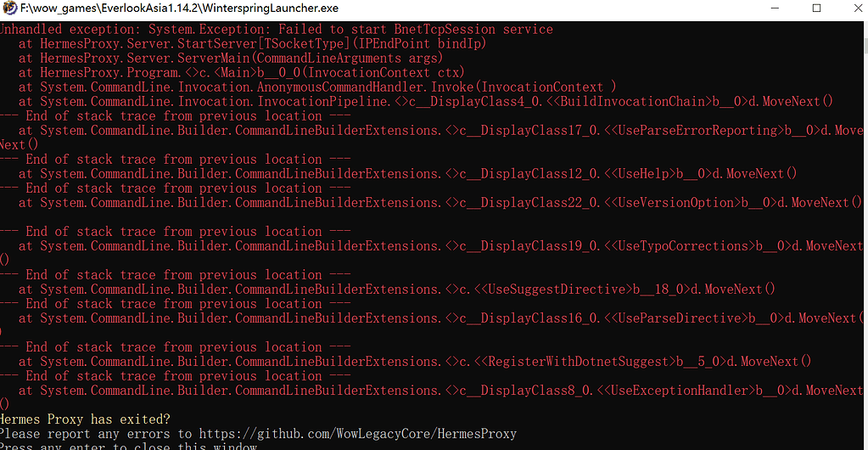Click the "Press any enter to close" prompt

coord(127,447)
